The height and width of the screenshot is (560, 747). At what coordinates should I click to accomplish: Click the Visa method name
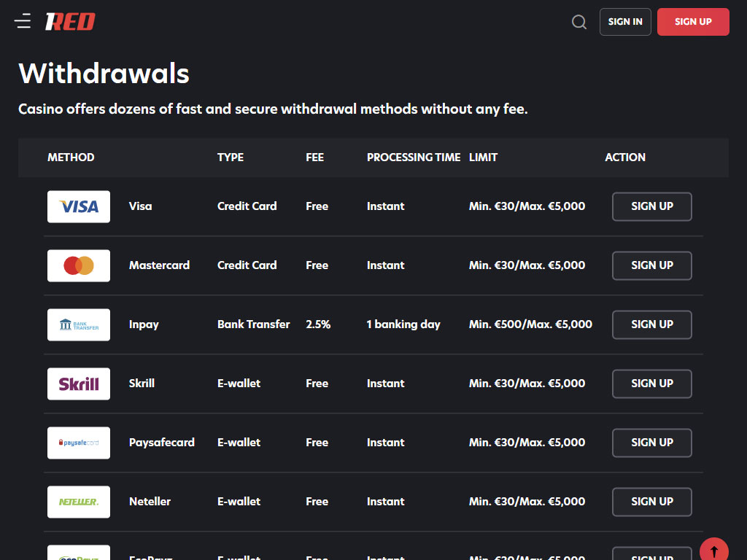pos(141,206)
